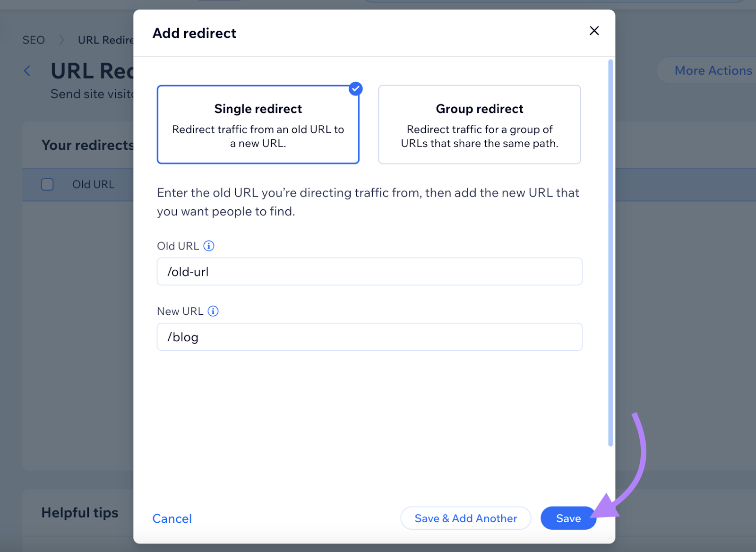Navigate to SEO via breadcrumb
Screen dimensions: 756x552
(x=33, y=40)
